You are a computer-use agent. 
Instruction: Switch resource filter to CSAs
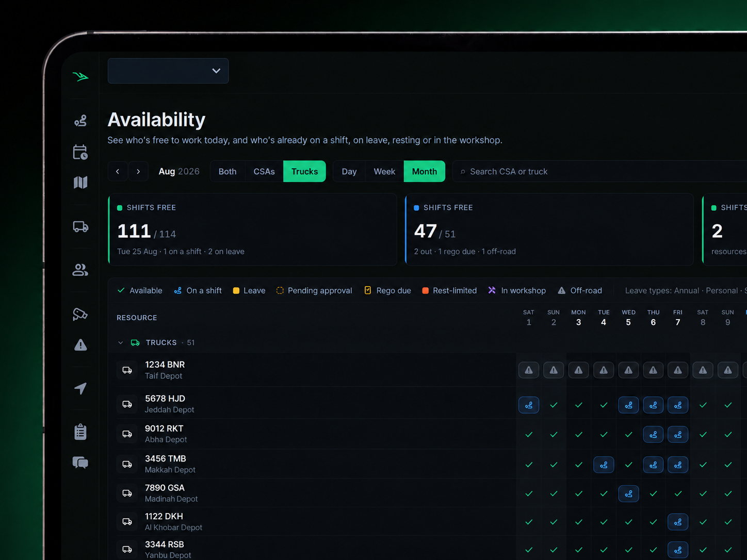click(264, 172)
